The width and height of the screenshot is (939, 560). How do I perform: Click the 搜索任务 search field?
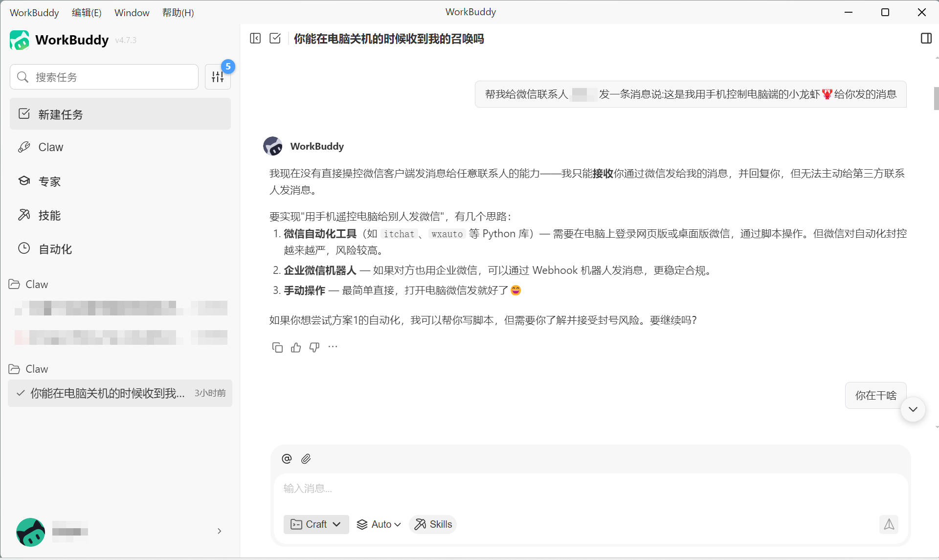point(104,77)
